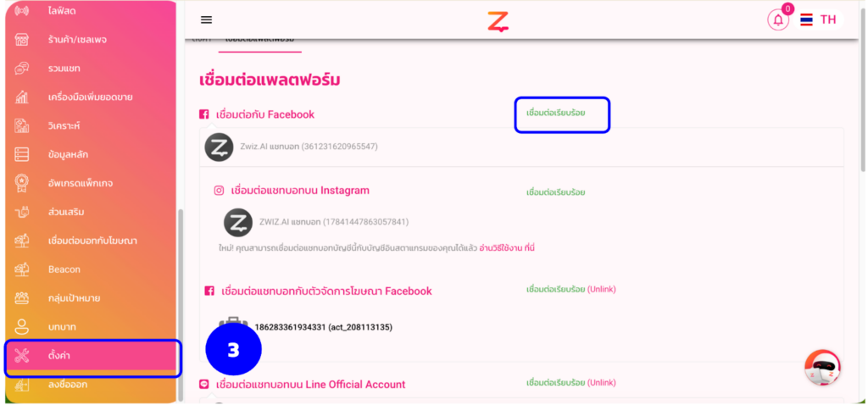
Task: Select Beacon in the sidebar
Action: [64, 269]
